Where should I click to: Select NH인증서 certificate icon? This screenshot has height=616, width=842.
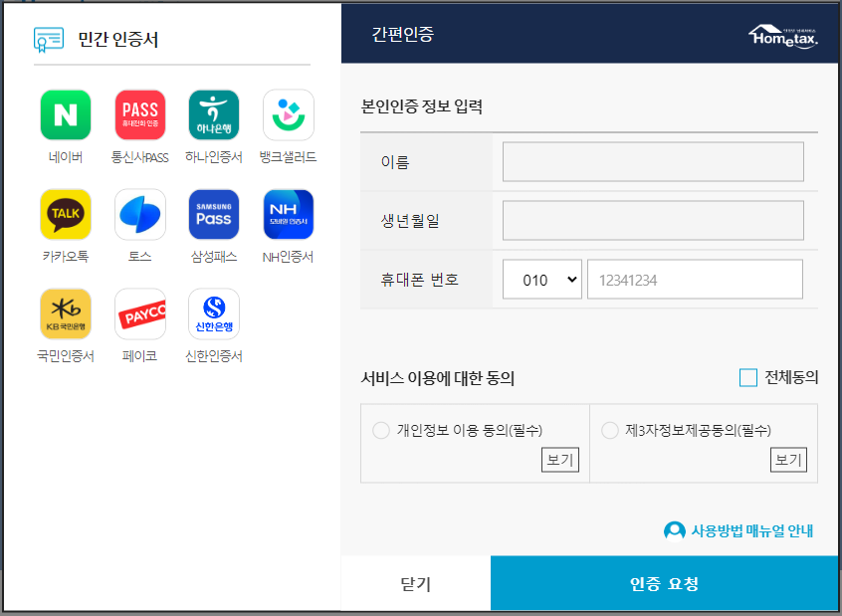click(x=290, y=213)
